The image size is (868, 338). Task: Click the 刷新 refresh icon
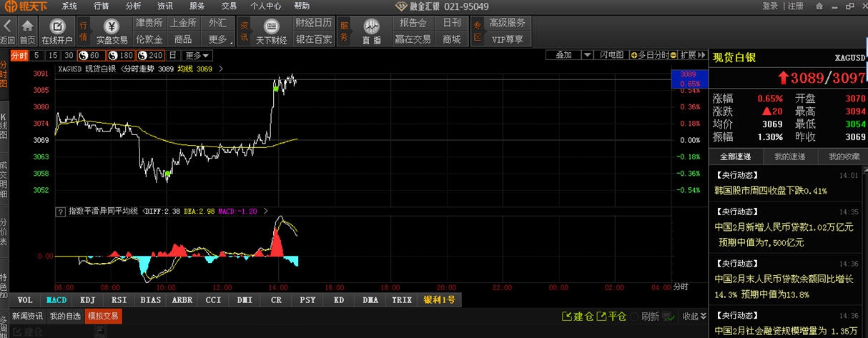(x=635, y=317)
